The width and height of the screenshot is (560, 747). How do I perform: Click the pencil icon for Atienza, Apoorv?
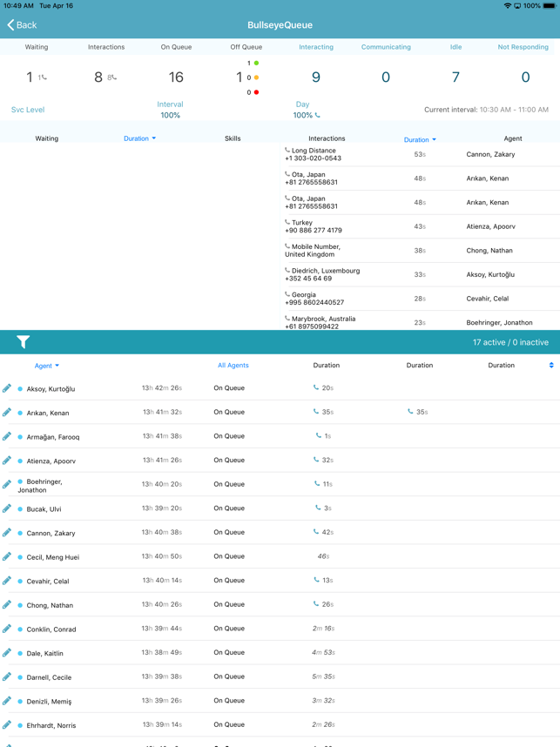7,461
